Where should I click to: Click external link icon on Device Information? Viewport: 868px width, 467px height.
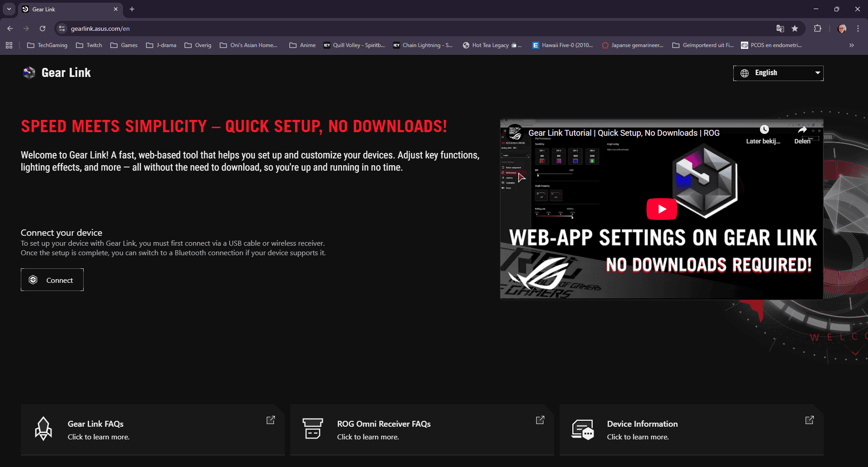pos(809,420)
